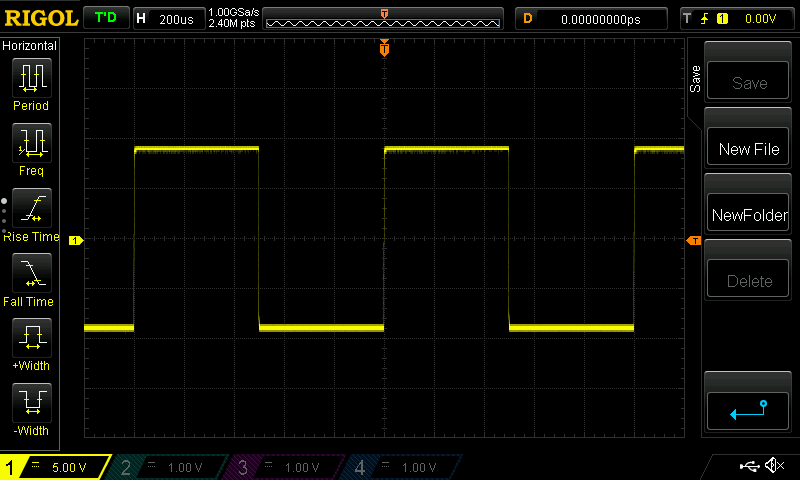Choose the Fall Time measurement icon

click(32, 272)
